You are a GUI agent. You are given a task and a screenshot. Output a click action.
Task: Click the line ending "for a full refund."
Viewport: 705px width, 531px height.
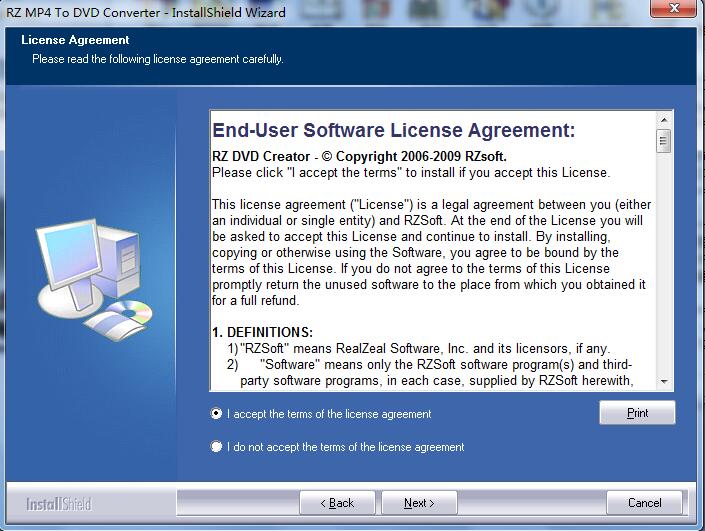pos(255,300)
